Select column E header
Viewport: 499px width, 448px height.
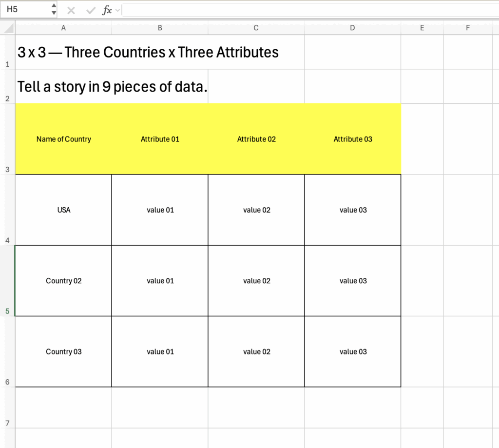click(x=422, y=28)
